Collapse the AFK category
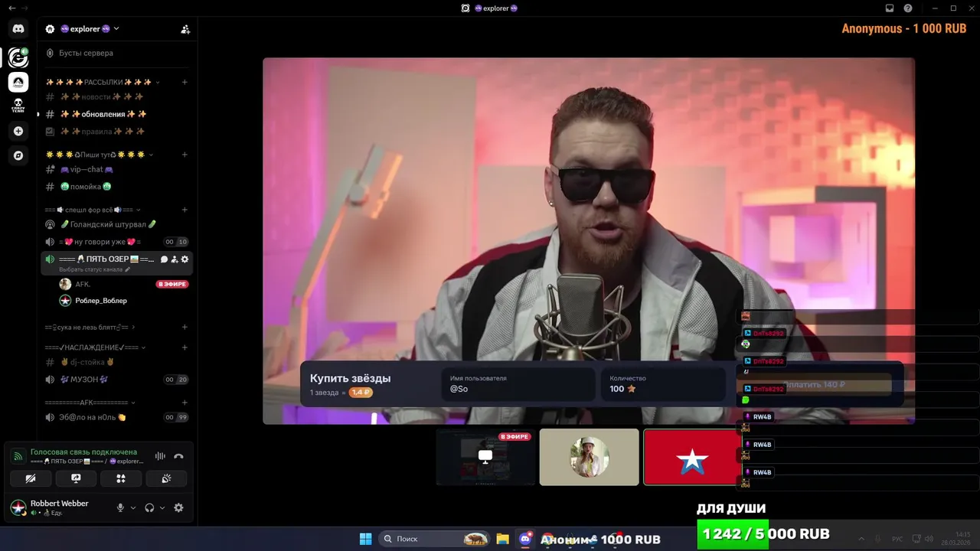This screenshot has width=980, height=551. click(x=133, y=403)
